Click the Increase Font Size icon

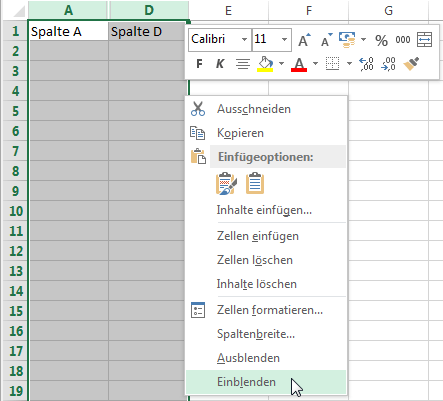pos(304,40)
